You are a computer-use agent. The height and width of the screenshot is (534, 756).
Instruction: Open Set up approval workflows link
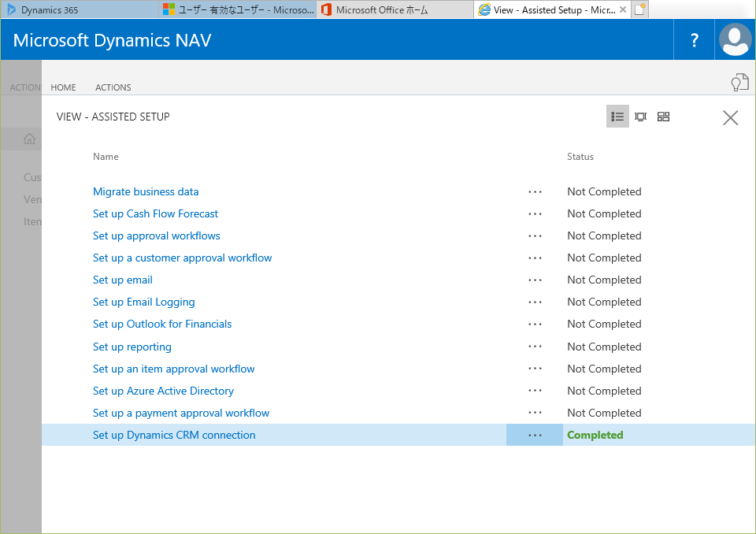click(x=156, y=235)
